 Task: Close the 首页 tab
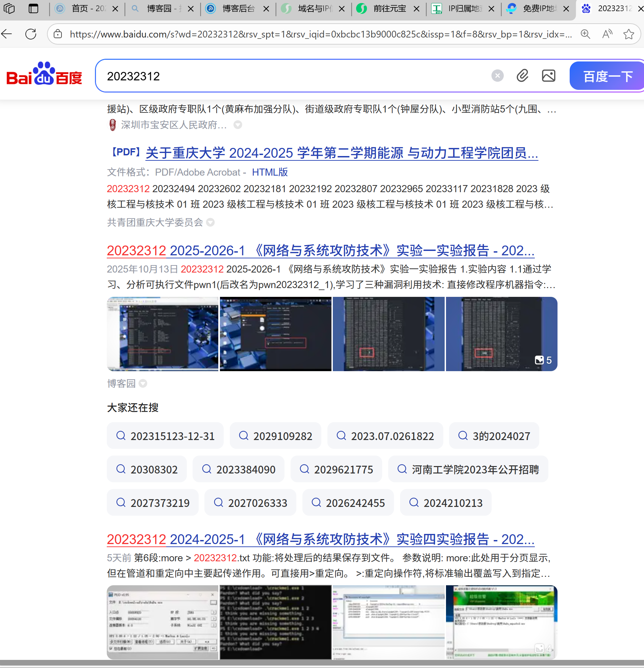116,9
